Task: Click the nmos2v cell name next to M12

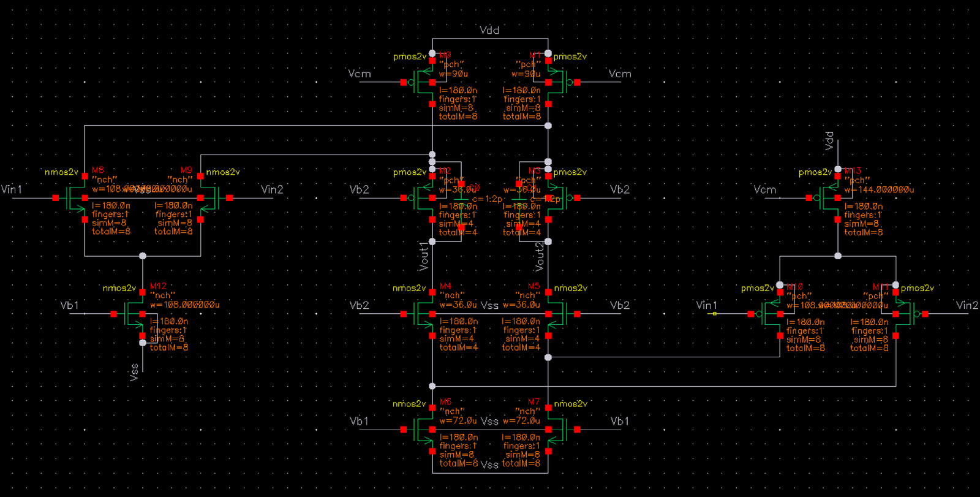Action: 119,288
